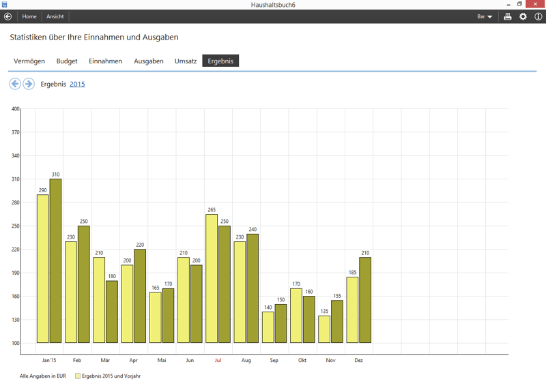Click the 2015 year link
The width and height of the screenshot is (546, 392).
[x=77, y=84]
